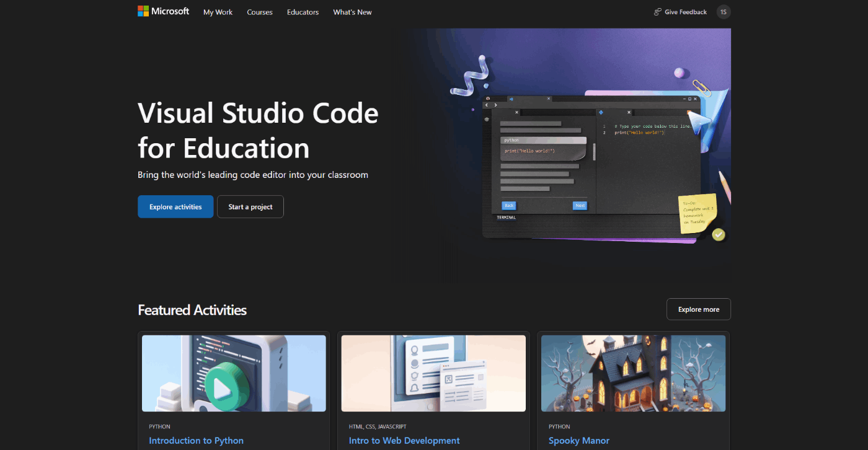This screenshot has width=868, height=450.
Task: Open the Intro to Web Development link
Action: [404, 441]
